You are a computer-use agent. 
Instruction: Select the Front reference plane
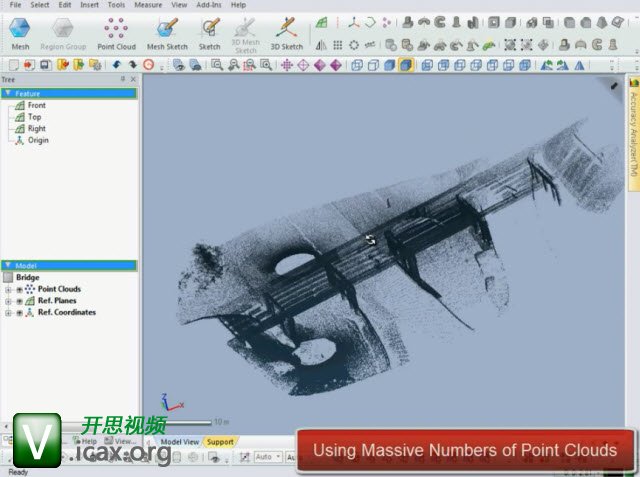(36, 105)
